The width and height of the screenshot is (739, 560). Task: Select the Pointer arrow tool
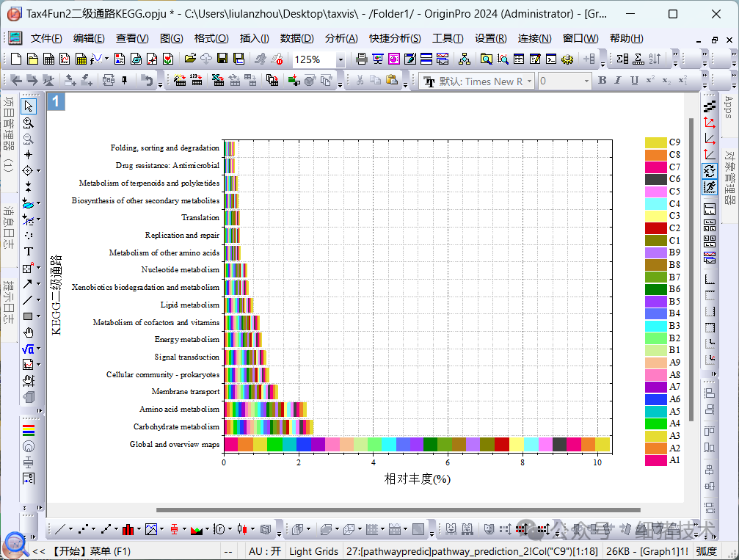[29, 106]
